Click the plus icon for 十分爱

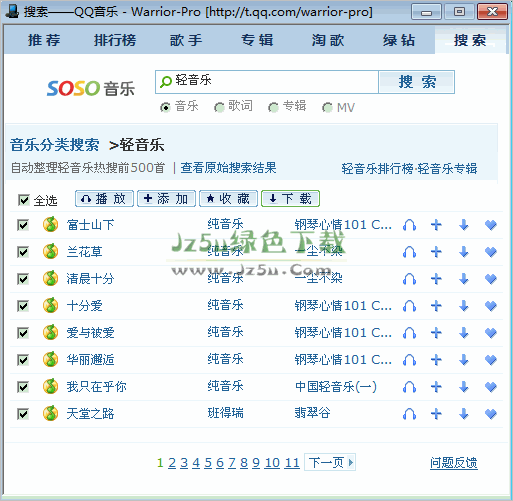click(x=436, y=306)
